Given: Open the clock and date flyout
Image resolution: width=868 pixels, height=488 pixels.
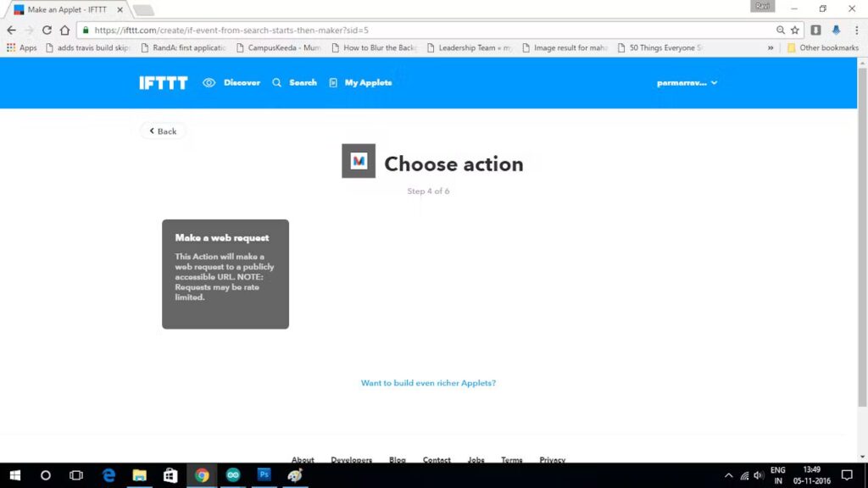Looking at the screenshot, I should coord(811,475).
